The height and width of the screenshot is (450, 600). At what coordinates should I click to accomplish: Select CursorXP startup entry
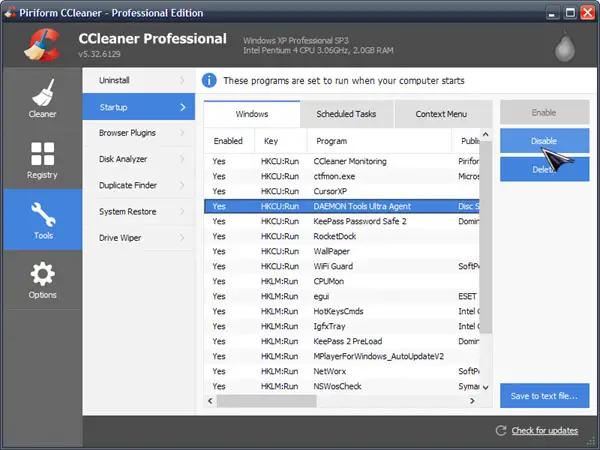tap(342, 191)
